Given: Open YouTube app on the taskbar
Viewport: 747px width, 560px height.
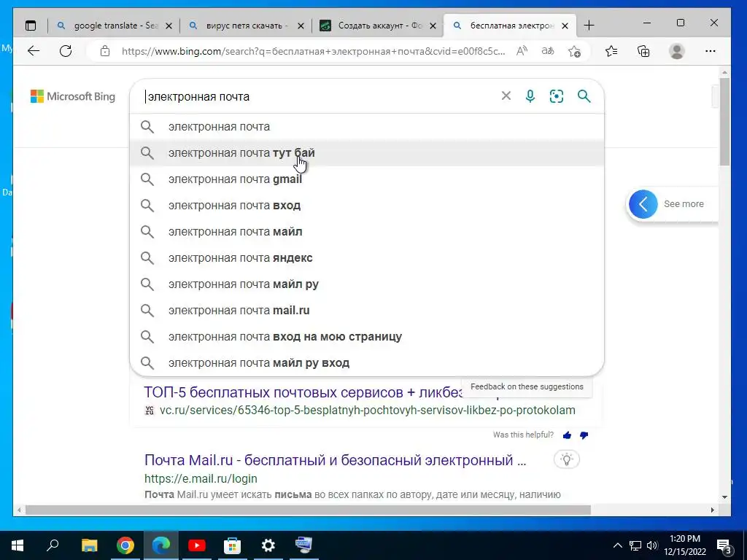Looking at the screenshot, I should [197, 545].
